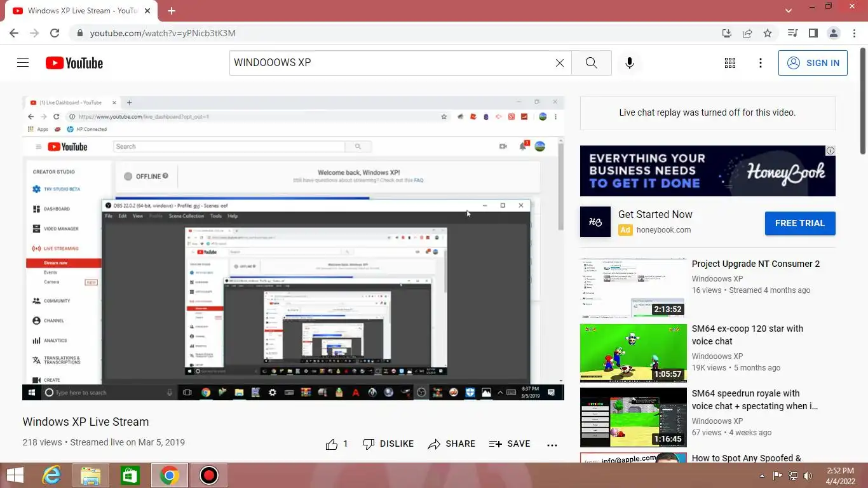Bookmark this page with the star
The image size is (868, 488).
coord(768,33)
